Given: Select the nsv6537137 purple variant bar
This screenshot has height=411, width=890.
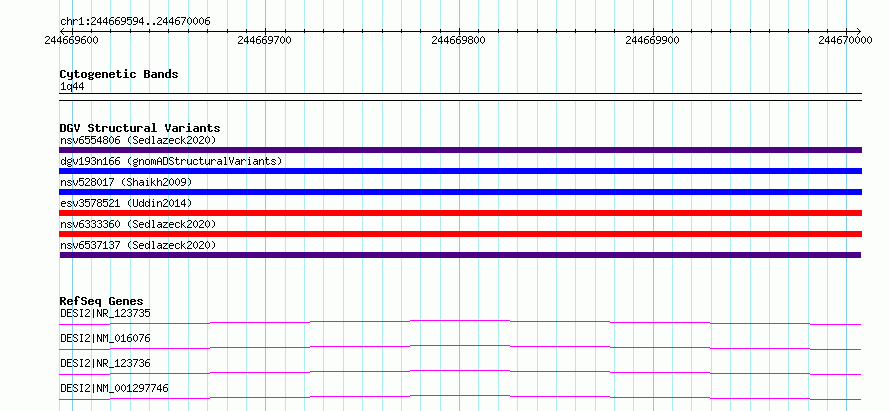Looking at the screenshot, I should pos(460,255).
